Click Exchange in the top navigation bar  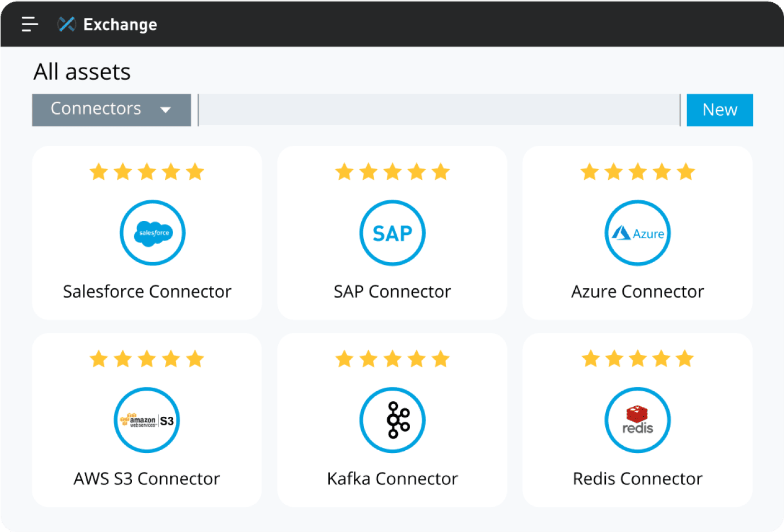pyautogui.click(x=120, y=24)
